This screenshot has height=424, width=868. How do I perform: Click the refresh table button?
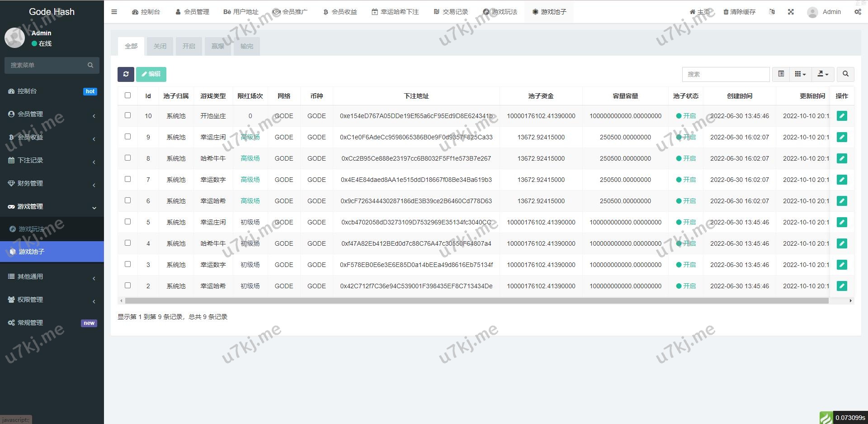[x=126, y=74]
